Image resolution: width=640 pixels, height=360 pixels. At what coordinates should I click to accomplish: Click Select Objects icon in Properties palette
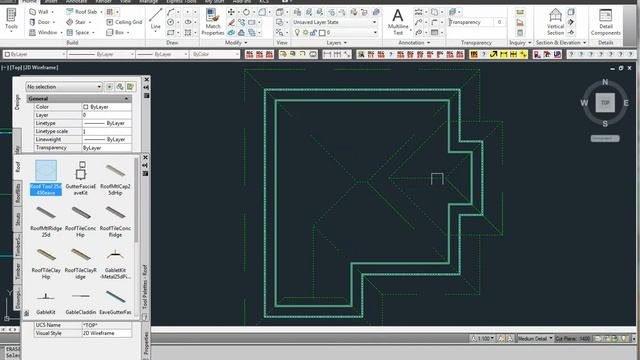pyautogui.click(x=120, y=87)
